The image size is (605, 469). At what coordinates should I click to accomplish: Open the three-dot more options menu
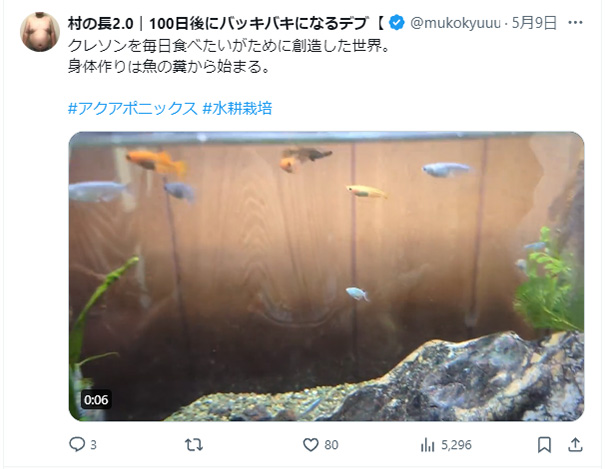coord(575,23)
